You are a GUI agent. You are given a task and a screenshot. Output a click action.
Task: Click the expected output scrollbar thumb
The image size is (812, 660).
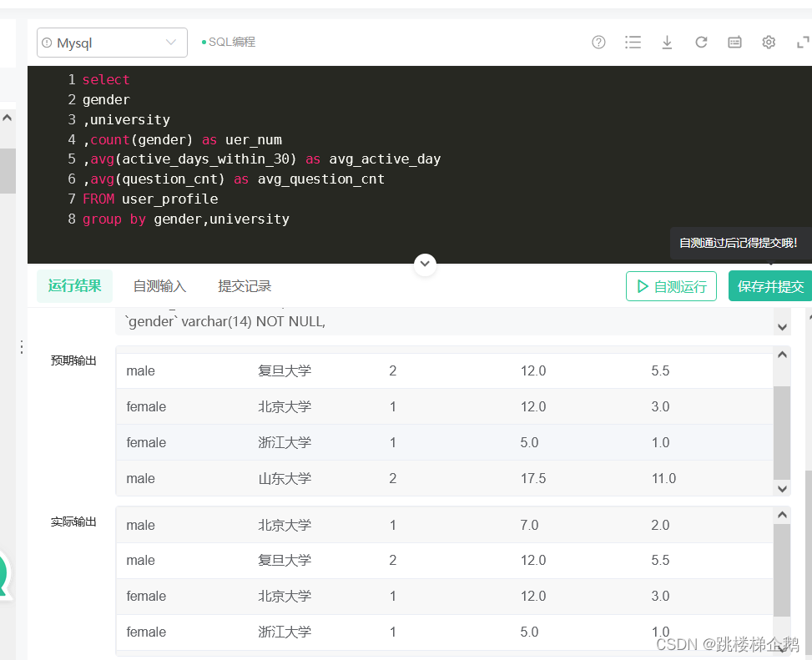pos(782,433)
